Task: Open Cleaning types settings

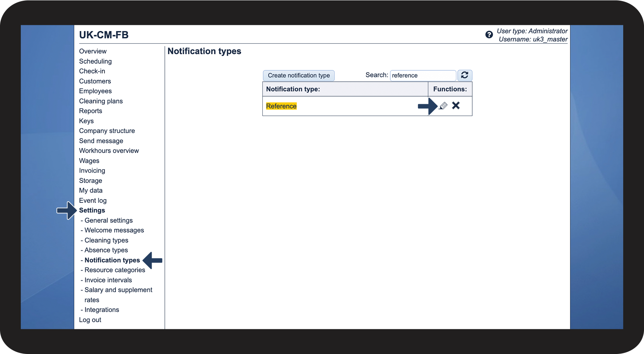Action: coord(106,240)
